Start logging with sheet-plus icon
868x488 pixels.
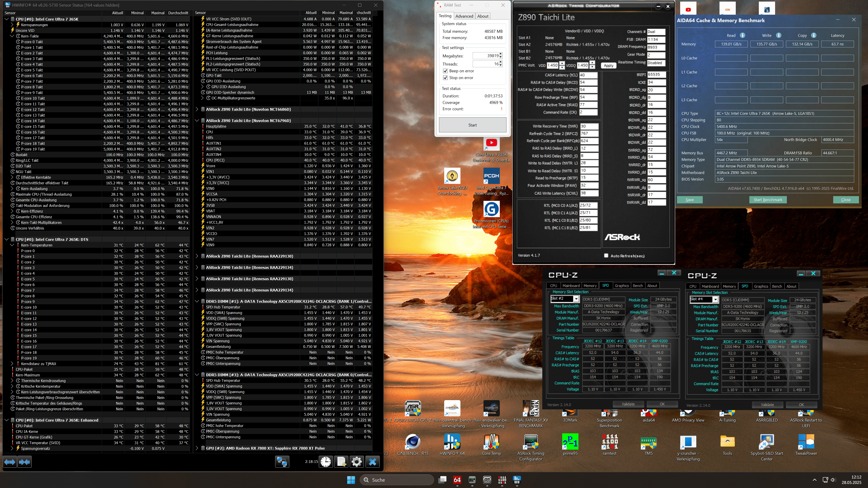tap(341, 462)
